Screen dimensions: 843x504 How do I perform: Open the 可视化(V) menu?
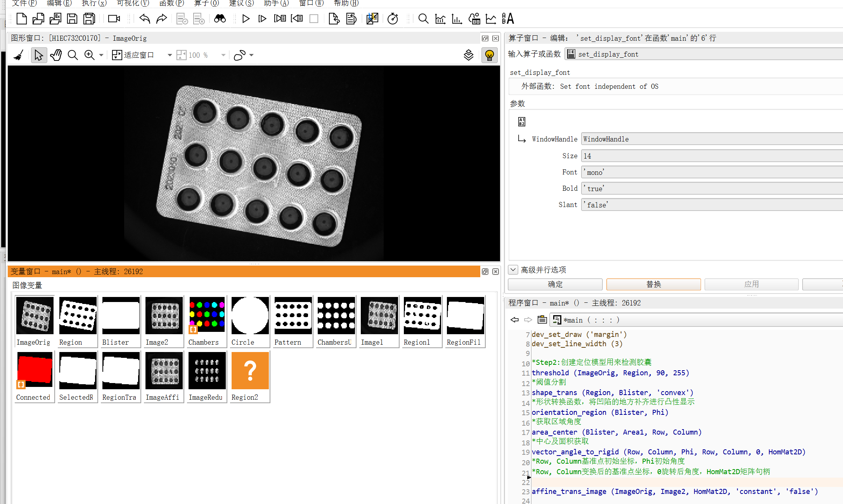pyautogui.click(x=133, y=3)
